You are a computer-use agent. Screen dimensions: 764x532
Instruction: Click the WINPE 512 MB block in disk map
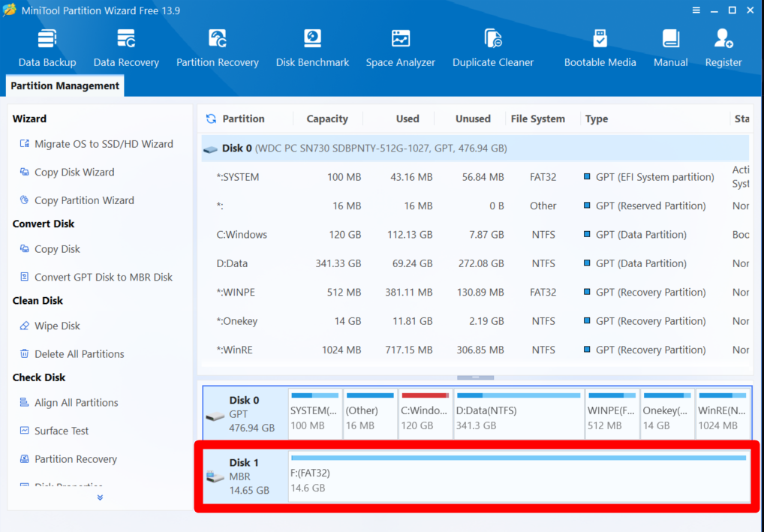[612, 413]
